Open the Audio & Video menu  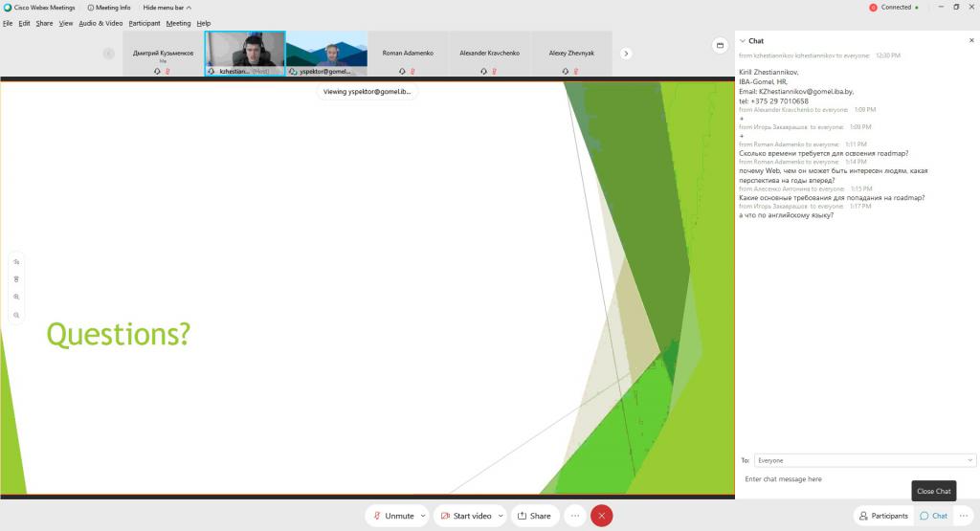click(x=100, y=23)
